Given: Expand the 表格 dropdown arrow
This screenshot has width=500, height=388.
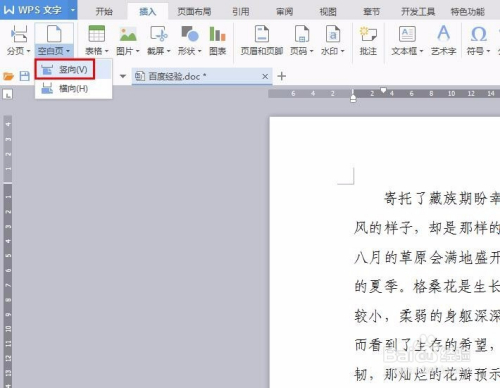Looking at the screenshot, I should (107, 51).
